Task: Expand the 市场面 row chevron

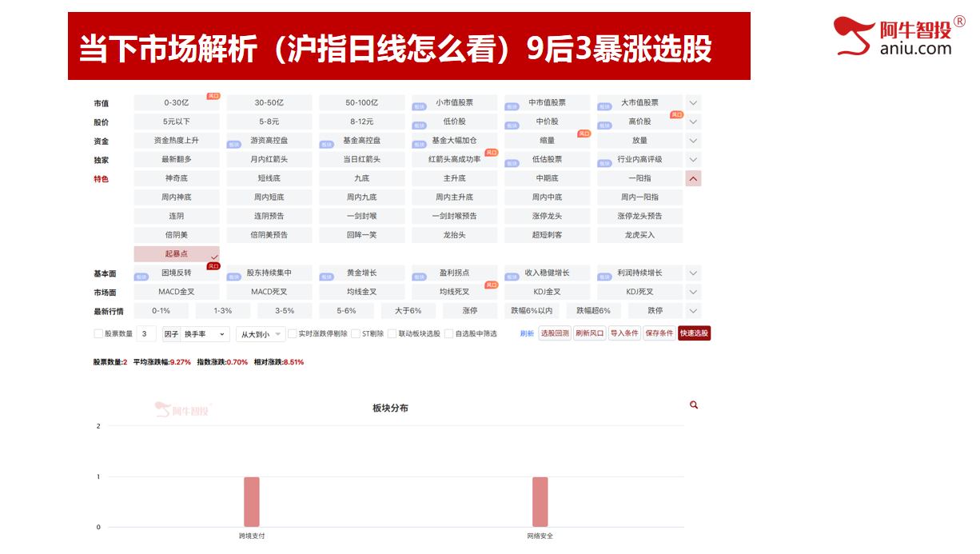Action: [x=694, y=293]
